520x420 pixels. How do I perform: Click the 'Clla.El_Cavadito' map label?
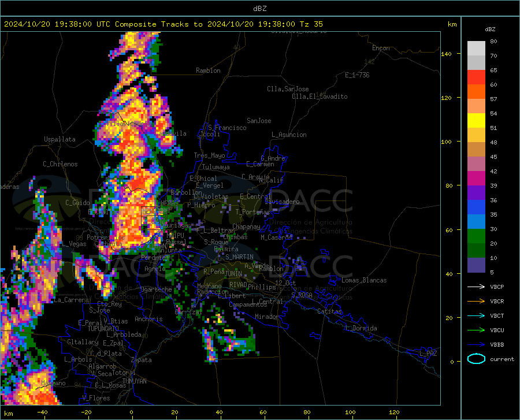pyautogui.click(x=320, y=96)
